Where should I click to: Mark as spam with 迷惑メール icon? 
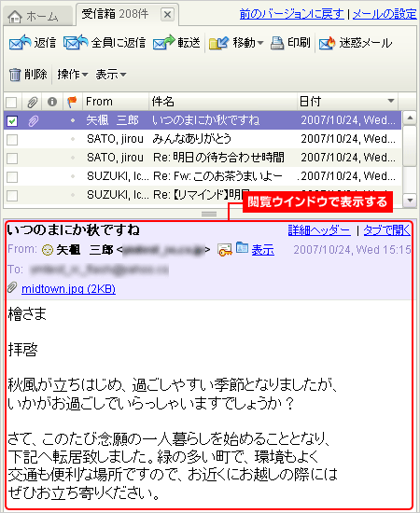click(327, 43)
